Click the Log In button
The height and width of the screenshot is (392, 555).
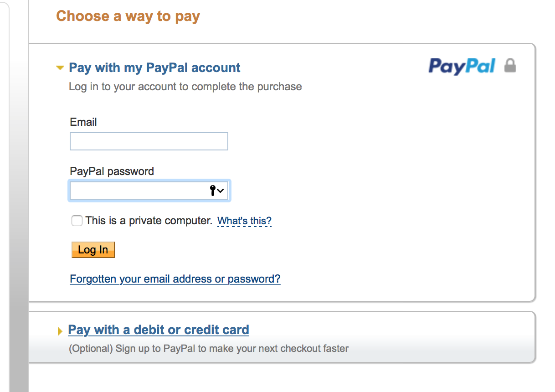click(93, 250)
